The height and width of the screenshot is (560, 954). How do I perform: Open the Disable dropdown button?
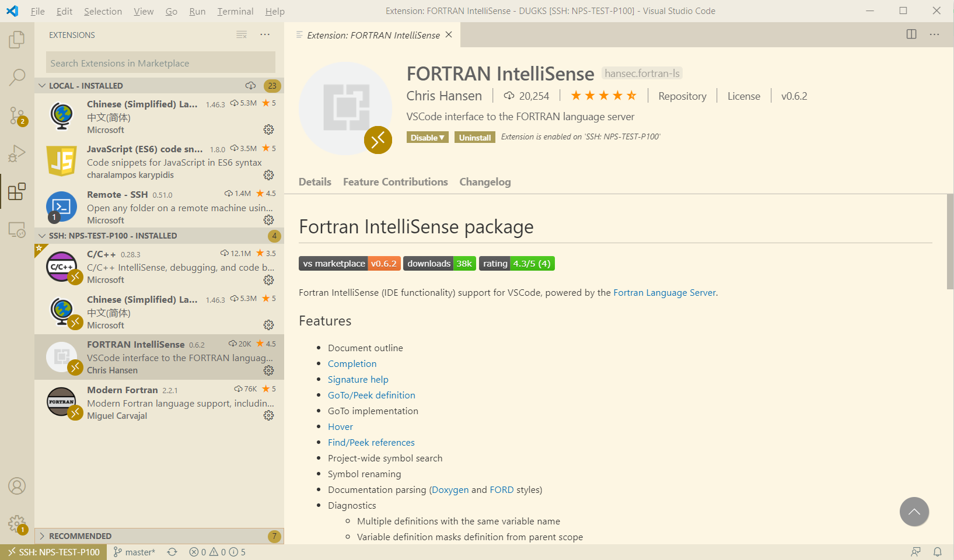coord(428,138)
